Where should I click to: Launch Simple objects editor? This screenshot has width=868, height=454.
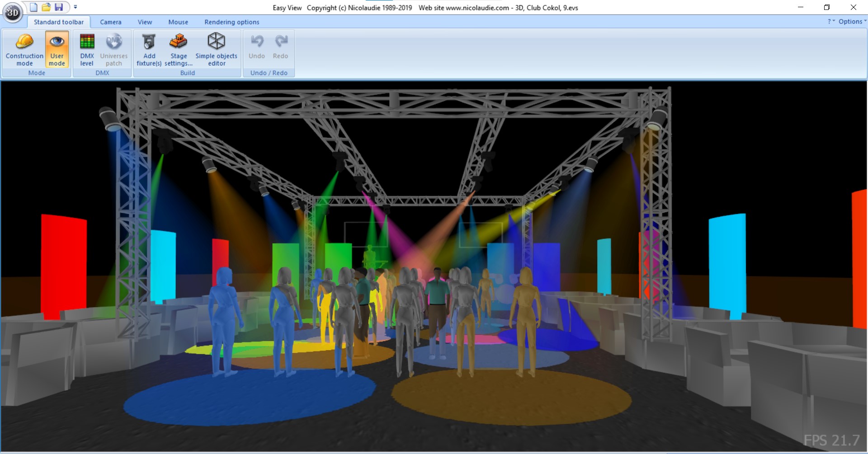pyautogui.click(x=216, y=50)
